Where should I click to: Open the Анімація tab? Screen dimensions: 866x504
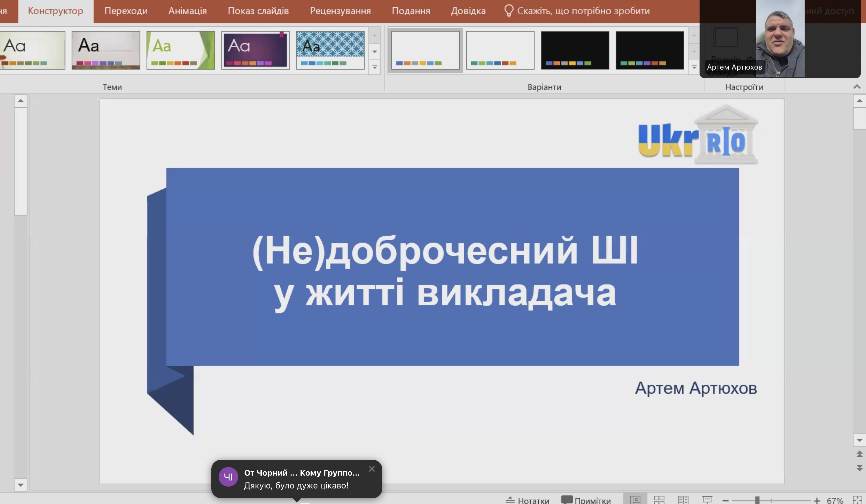187,11
